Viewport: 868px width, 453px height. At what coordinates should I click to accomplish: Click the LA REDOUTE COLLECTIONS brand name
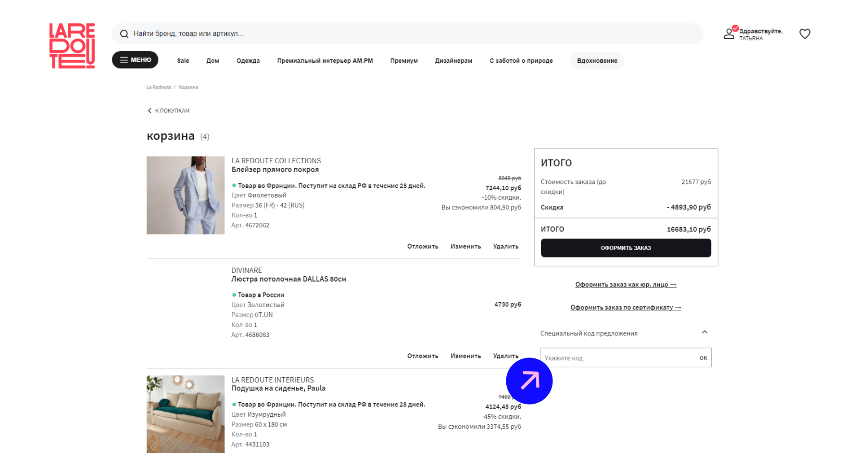276,161
